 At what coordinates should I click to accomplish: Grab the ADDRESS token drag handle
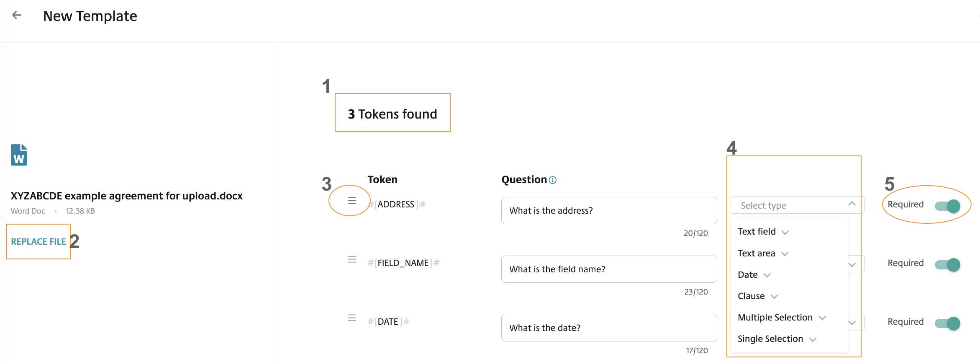tap(352, 201)
